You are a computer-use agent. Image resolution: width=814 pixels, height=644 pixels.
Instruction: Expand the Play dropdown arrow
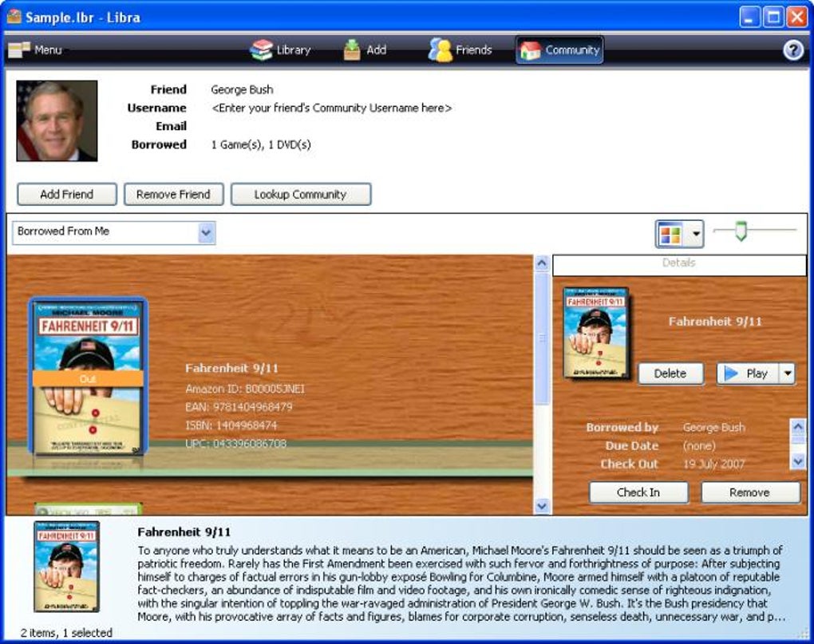pos(788,373)
